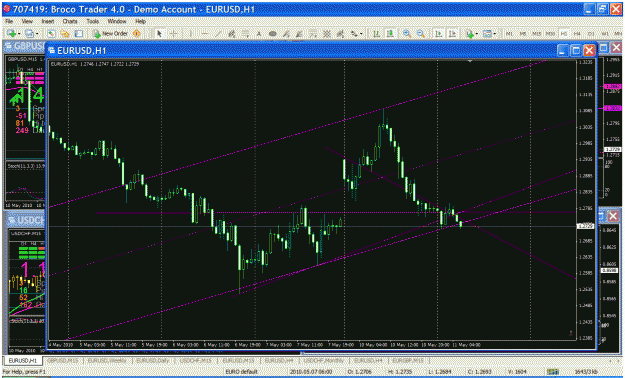This screenshot has width=625, height=378.
Task: Select the arrows drawing tool dropdown
Action: [357, 33]
